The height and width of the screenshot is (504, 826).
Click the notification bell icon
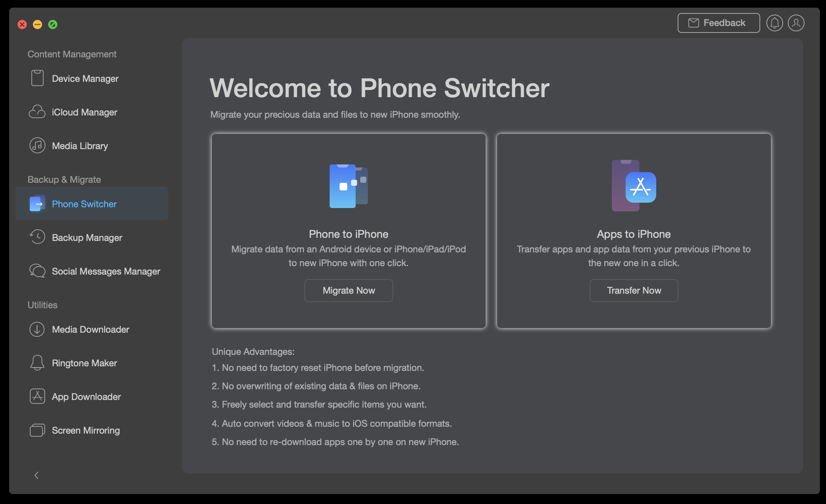pos(775,23)
